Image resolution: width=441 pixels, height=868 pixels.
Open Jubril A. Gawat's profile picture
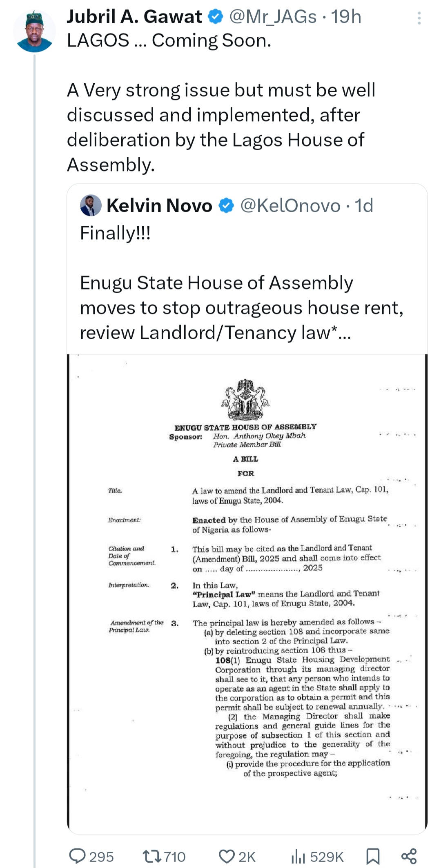click(x=34, y=31)
